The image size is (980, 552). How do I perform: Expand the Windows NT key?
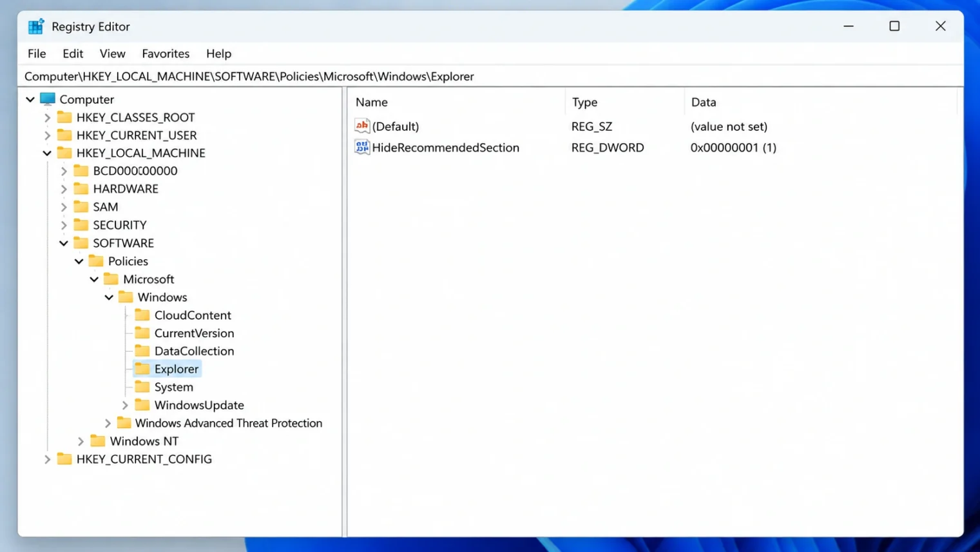pos(81,441)
